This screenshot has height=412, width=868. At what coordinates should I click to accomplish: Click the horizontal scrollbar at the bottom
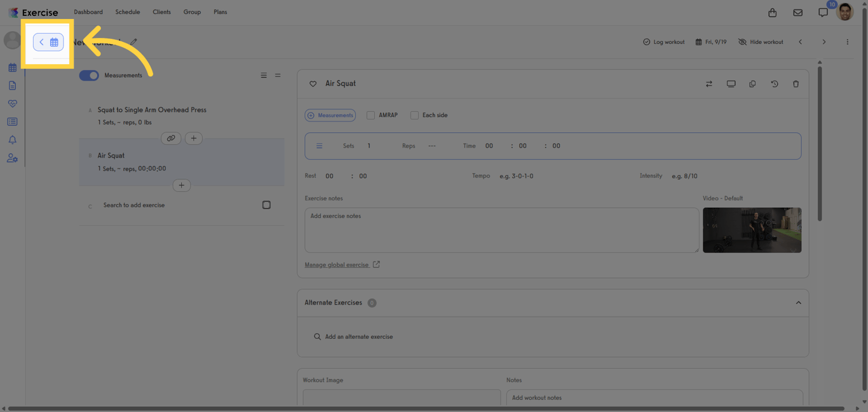(x=426, y=409)
